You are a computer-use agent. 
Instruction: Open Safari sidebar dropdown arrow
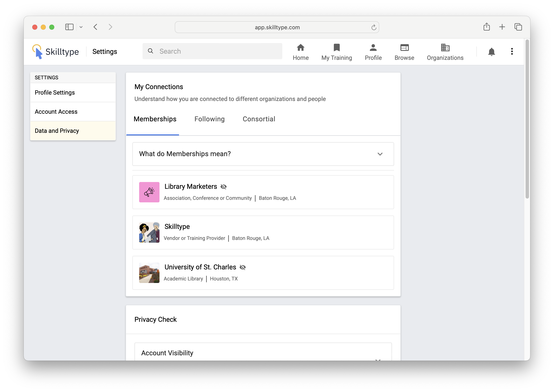point(81,27)
